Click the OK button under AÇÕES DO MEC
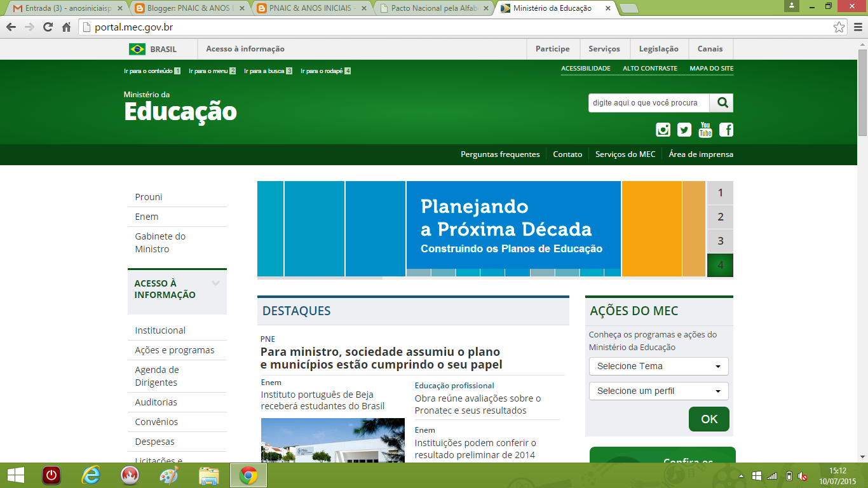This screenshot has width=868, height=488. tap(709, 419)
